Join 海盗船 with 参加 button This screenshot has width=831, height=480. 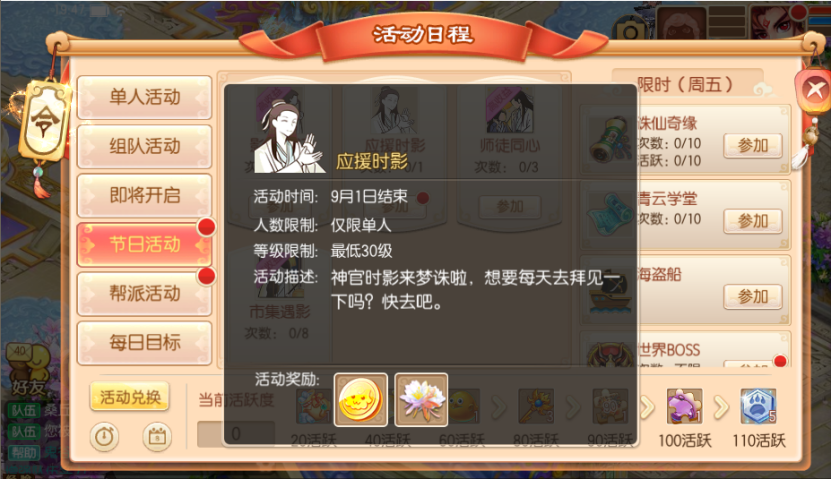(x=753, y=296)
